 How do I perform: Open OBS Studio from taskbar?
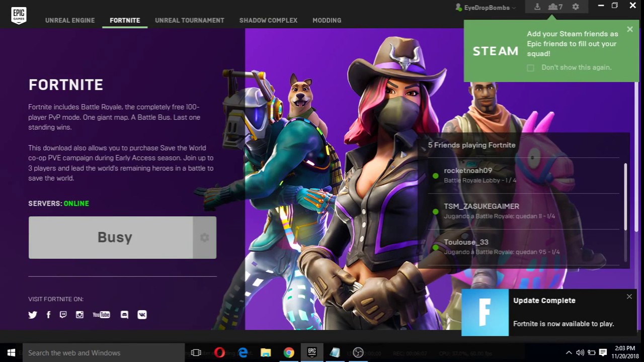pos(358,352)
